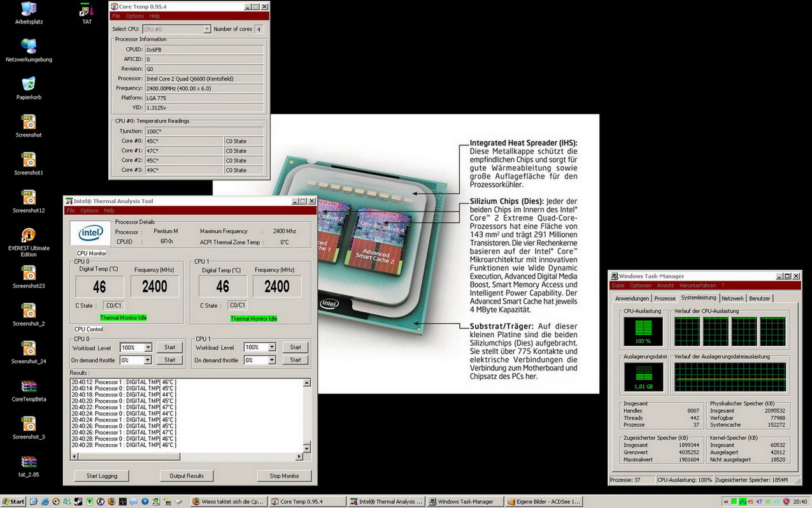Switch to the Anwendungen tab

(632, 298)
